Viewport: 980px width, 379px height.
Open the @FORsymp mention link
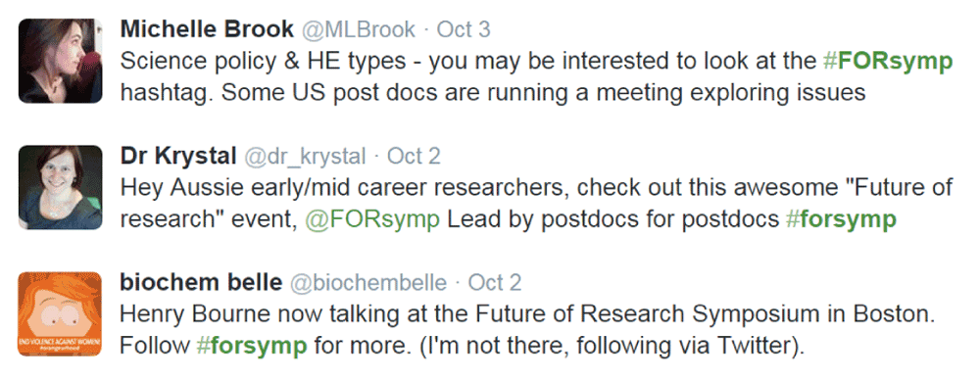click(x=372, y=219)
